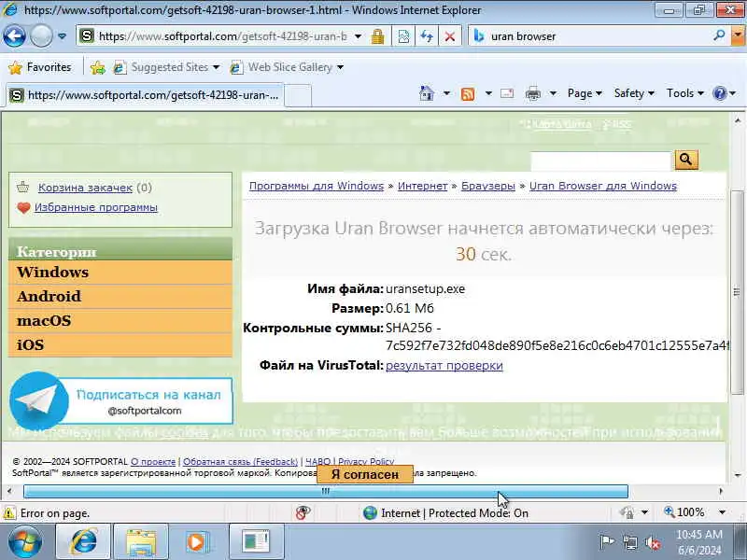747x560 pixels.
Task: Open О проекте footer link
Action: point(153,461)
